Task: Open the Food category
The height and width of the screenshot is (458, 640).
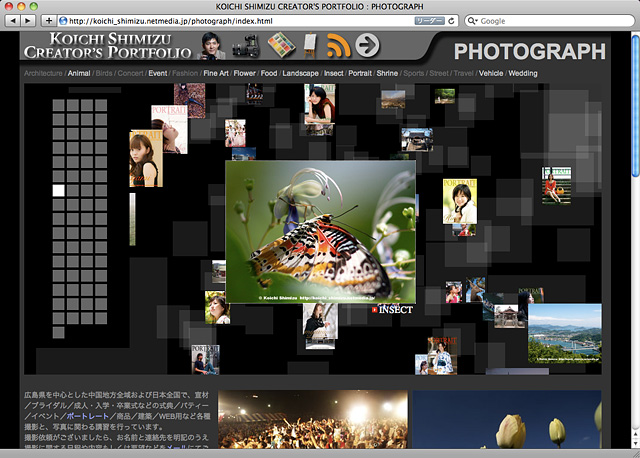Action: [269, 73]
